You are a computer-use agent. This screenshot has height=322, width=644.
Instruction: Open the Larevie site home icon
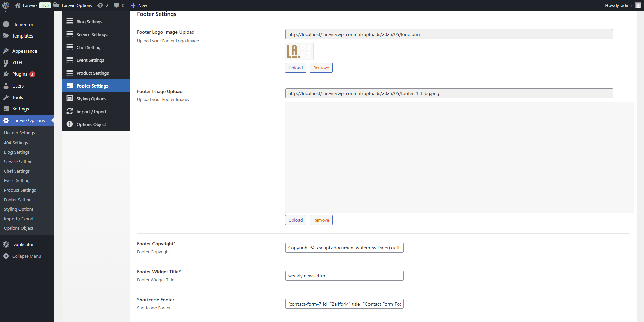click(x=18, y=5)
